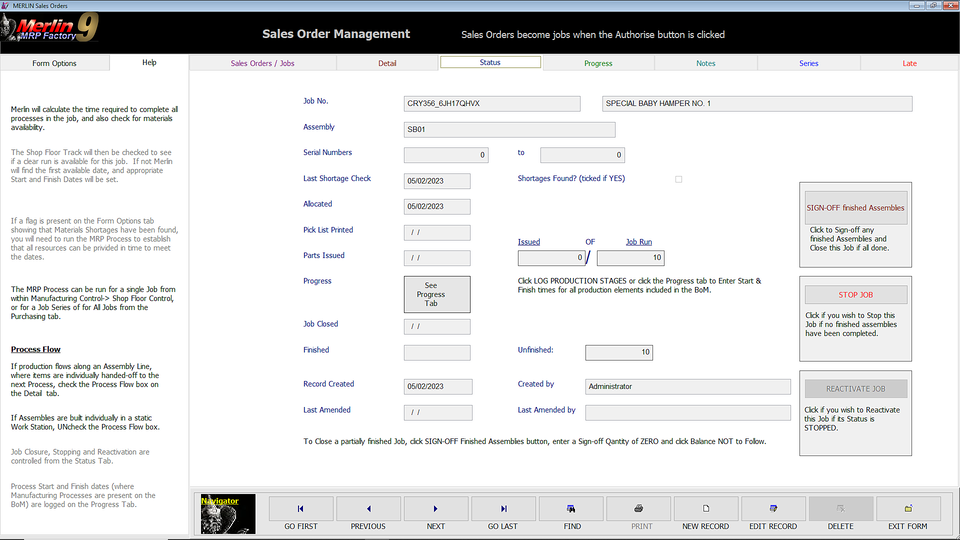
Task: Tick the Shortages Found checkbox
Action: [x=679, y=179]
